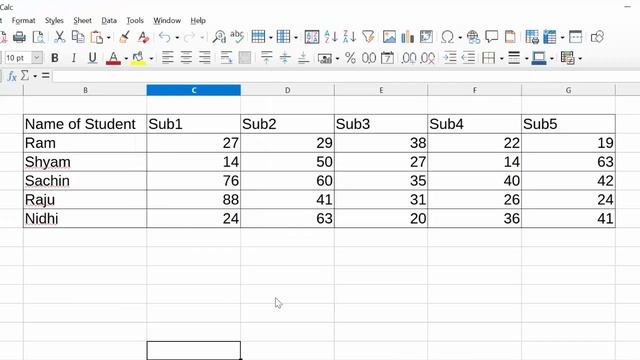Select the Clone Formatting paintbrush
The height and width of the screenshot is (360, 640).
tap(124, 37)
